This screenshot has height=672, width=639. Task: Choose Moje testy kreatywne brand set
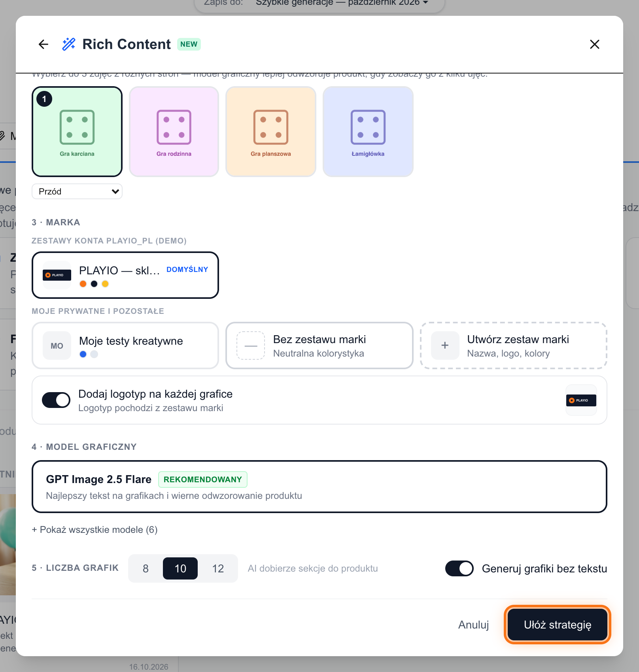(x=125, y=345)
